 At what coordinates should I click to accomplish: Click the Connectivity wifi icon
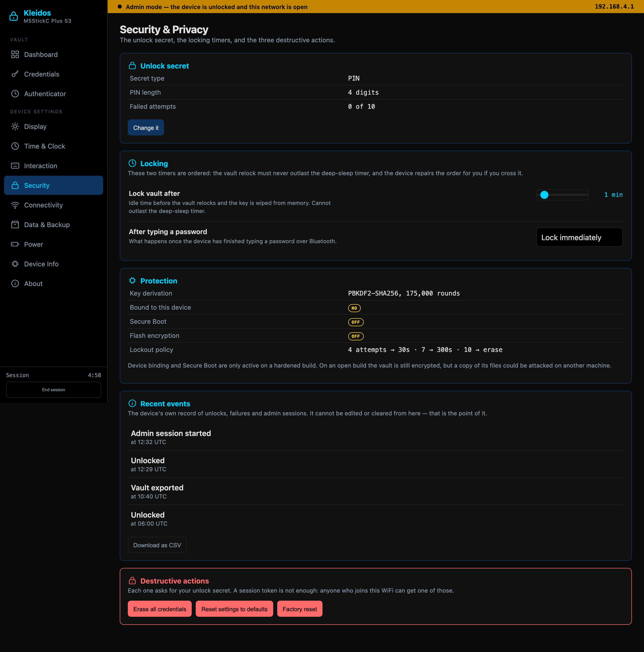pyautogui.click(x=15, y=205)
